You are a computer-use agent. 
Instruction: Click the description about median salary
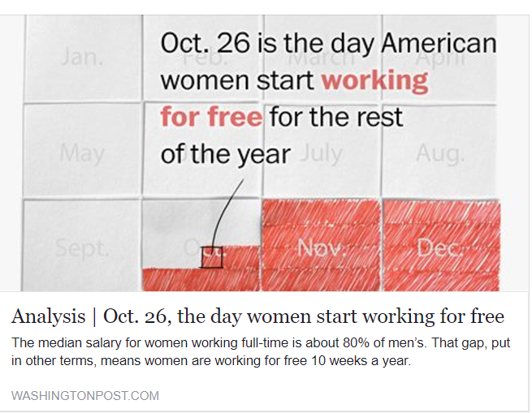(x=261, y=351)
